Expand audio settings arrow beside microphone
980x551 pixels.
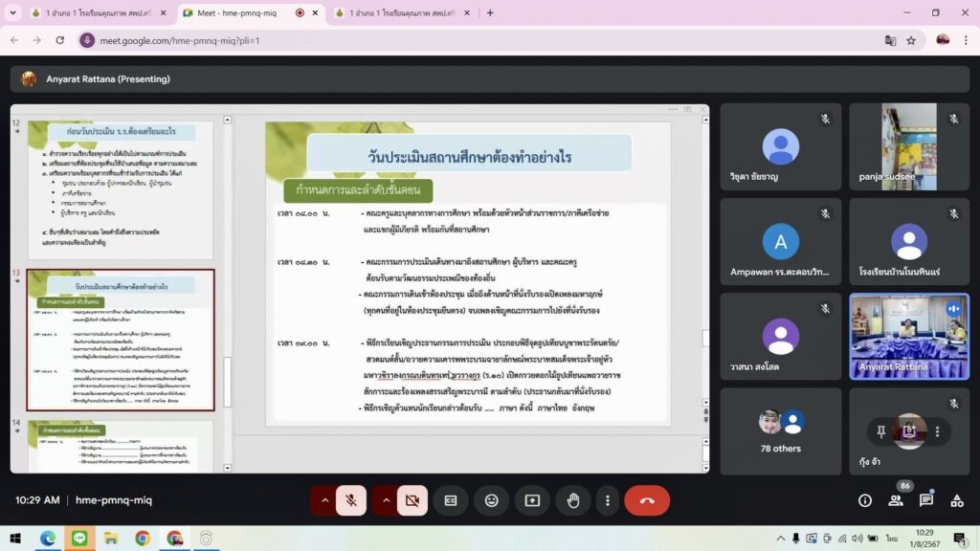(x=324, y=500)
